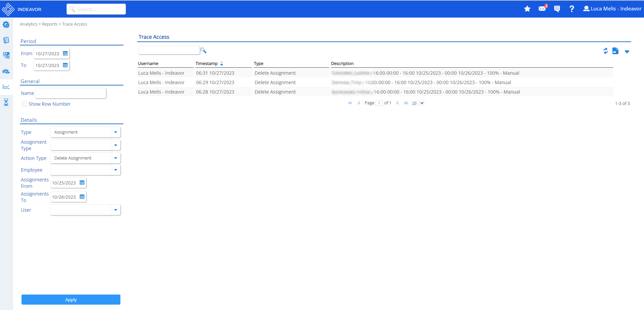Open the employees sidebar icon
644x310 pixels.
[6, 71]
